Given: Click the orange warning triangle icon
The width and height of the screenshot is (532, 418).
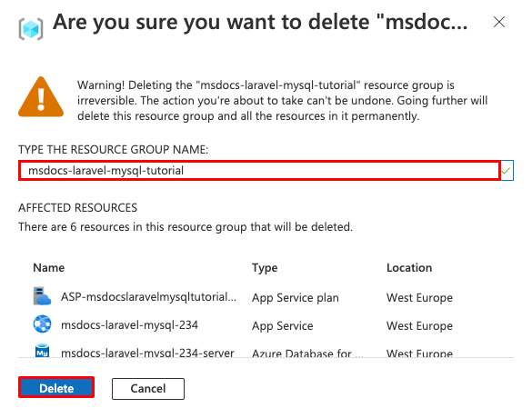Looking at the screenshot, I should [x=41, y=97].
